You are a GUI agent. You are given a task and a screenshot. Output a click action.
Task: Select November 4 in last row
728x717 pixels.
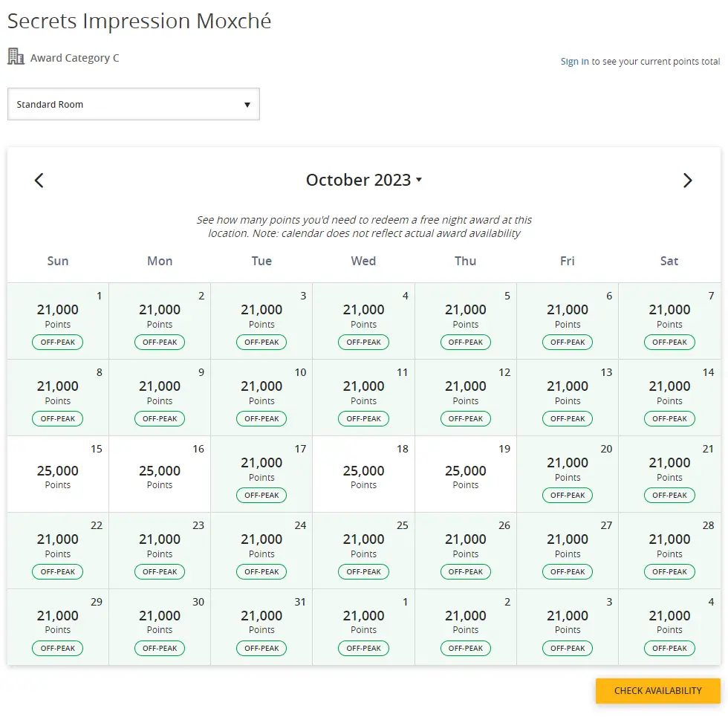[669, 626]
